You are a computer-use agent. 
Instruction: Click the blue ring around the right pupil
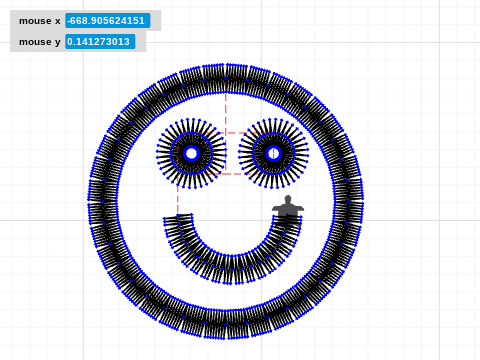(274, 154)
